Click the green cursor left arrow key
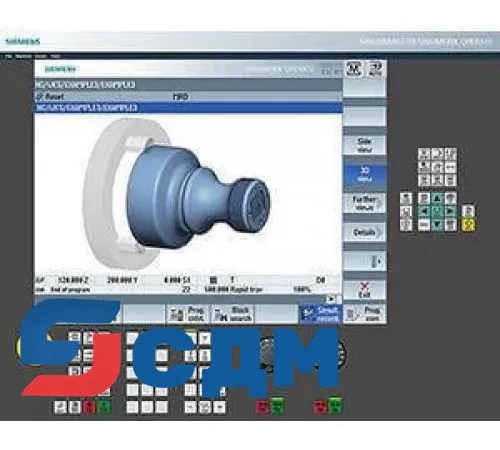This screenshot has height=450, width=500. coord(424,211)
